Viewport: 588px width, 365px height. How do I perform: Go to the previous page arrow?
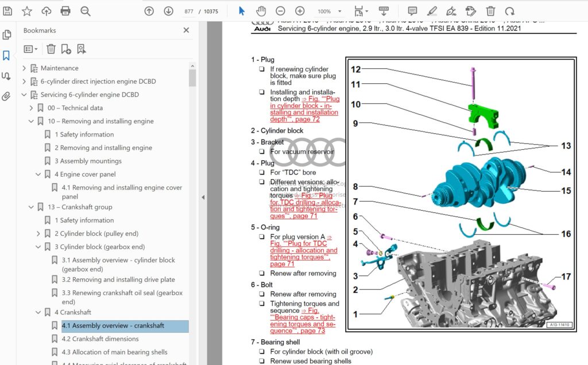149,11
